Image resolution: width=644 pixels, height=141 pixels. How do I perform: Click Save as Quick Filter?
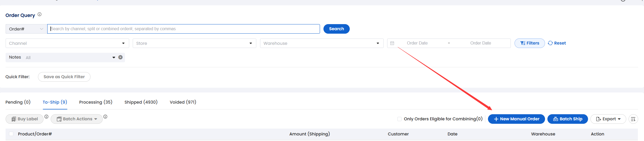pos(64,77)
